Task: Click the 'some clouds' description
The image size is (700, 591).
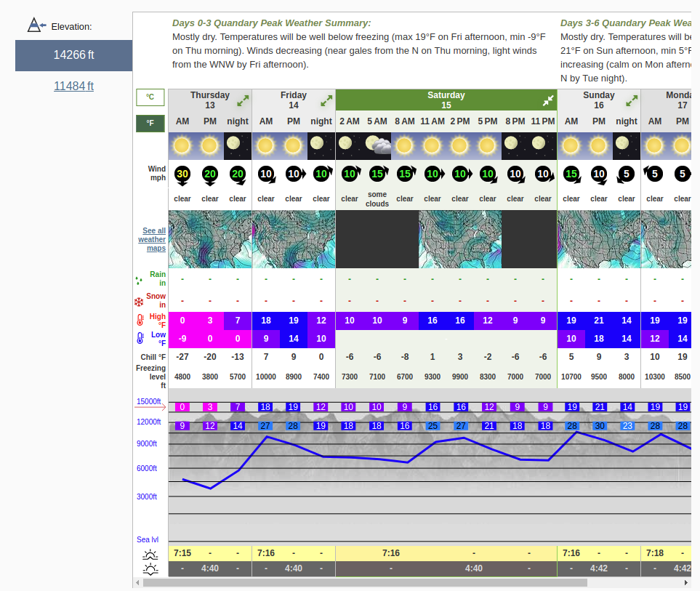Action: click(377, 199)
